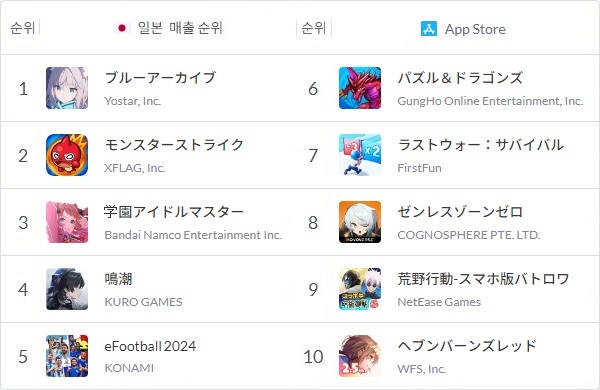Click the Wuthering Waves icon by KURO GAMES
The height and width of the screenshot is (390, 600).
[x=67, y=289]
